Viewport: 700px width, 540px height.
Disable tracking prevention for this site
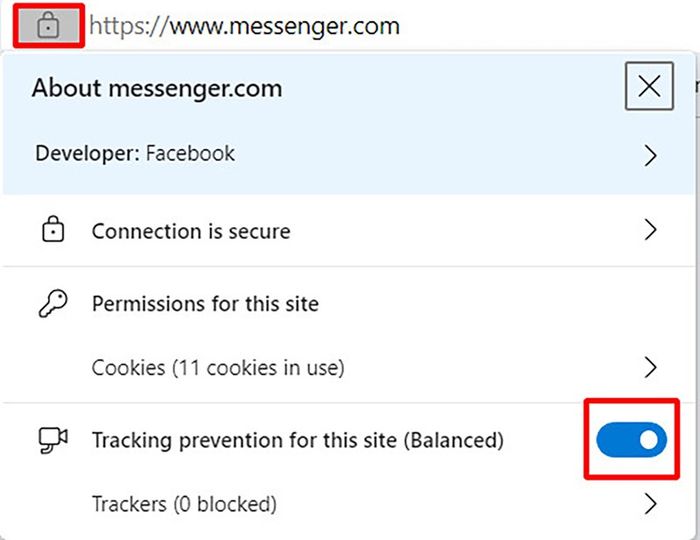tap(631, 440)
